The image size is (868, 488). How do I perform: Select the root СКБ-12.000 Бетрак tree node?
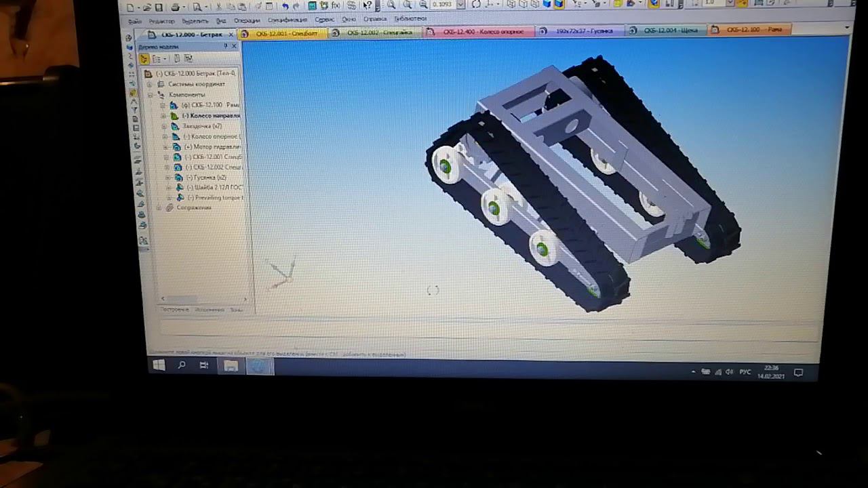click(195, 74)
